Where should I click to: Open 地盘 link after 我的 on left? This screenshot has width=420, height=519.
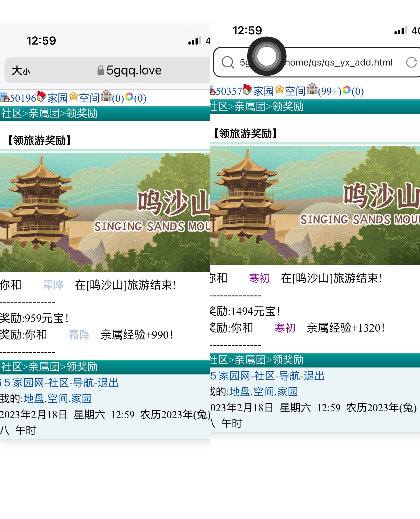34,399
